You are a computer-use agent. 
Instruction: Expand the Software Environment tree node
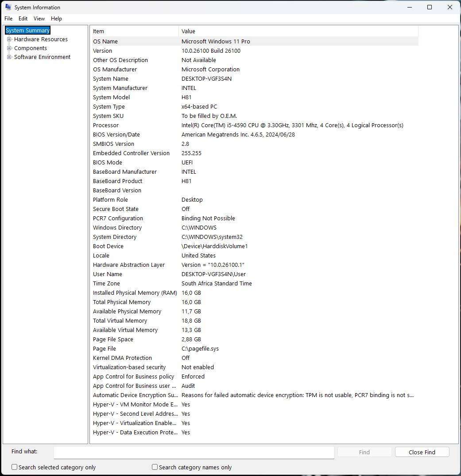pyautogui.click(x=9, y=57)
